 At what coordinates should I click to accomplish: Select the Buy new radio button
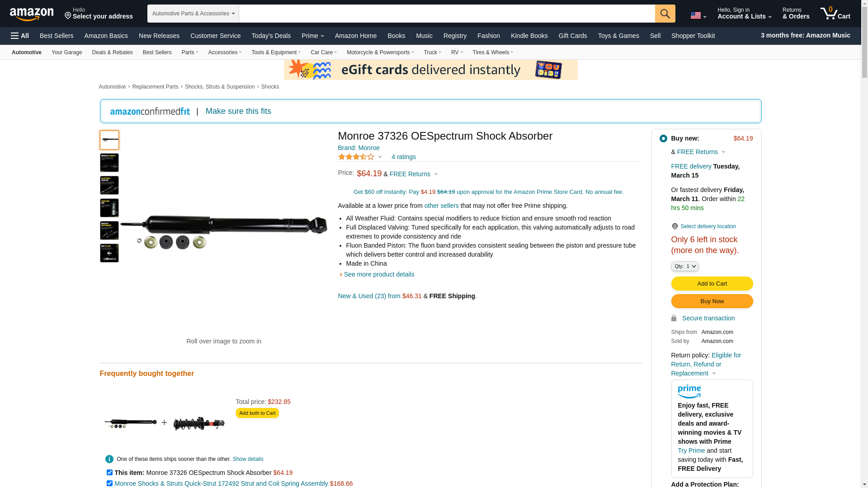pos(663,139)
